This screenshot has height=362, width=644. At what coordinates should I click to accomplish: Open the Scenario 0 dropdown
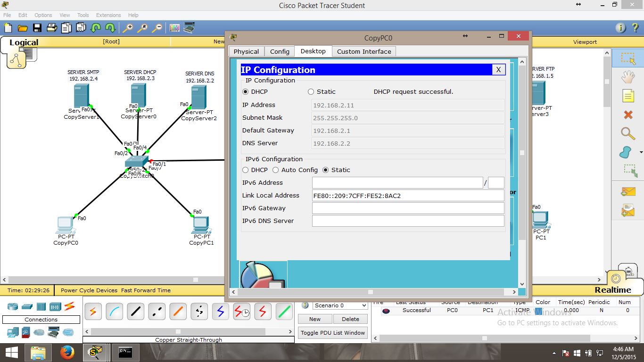coord(340,305)
